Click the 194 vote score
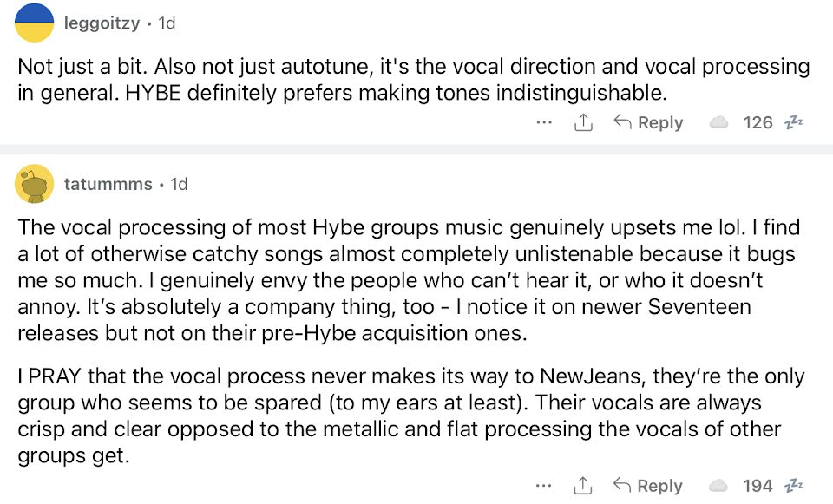 758,487
